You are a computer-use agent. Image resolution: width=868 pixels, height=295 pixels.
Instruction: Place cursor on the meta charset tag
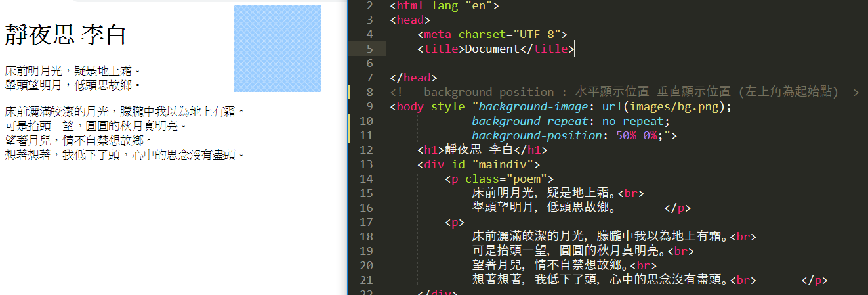[491, 34]
